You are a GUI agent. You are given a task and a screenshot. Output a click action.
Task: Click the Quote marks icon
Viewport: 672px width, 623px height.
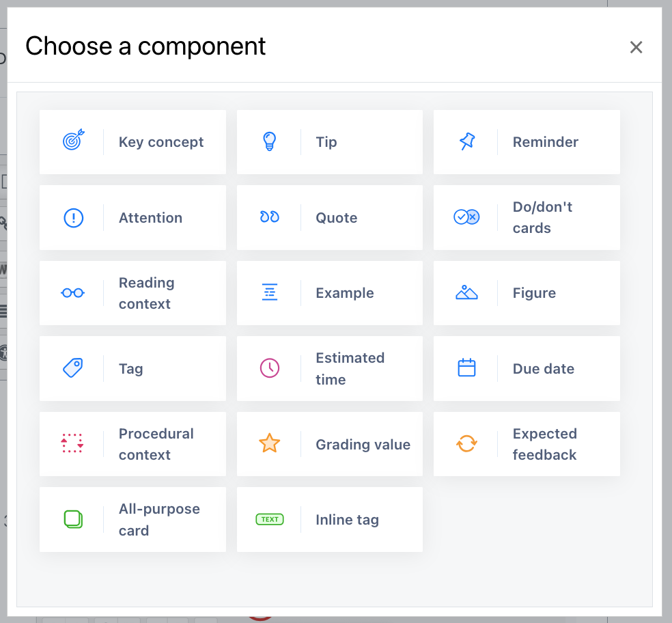270,217
